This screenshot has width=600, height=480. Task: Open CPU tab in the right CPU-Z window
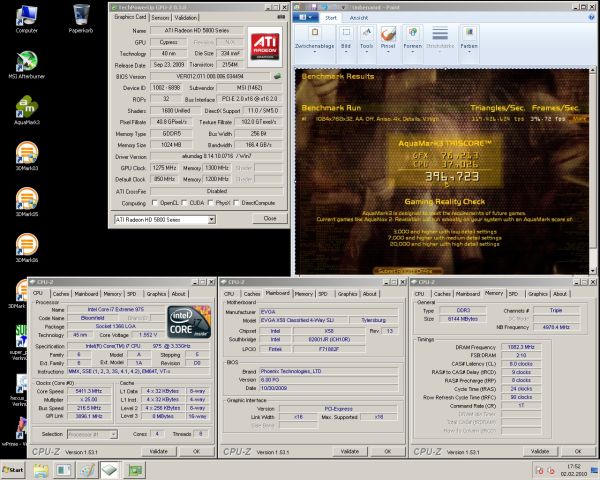[419, 294]
